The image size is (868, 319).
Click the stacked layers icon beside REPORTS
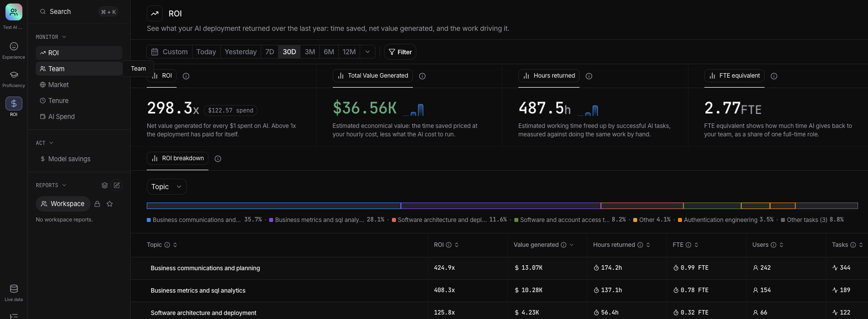[104, 185]
